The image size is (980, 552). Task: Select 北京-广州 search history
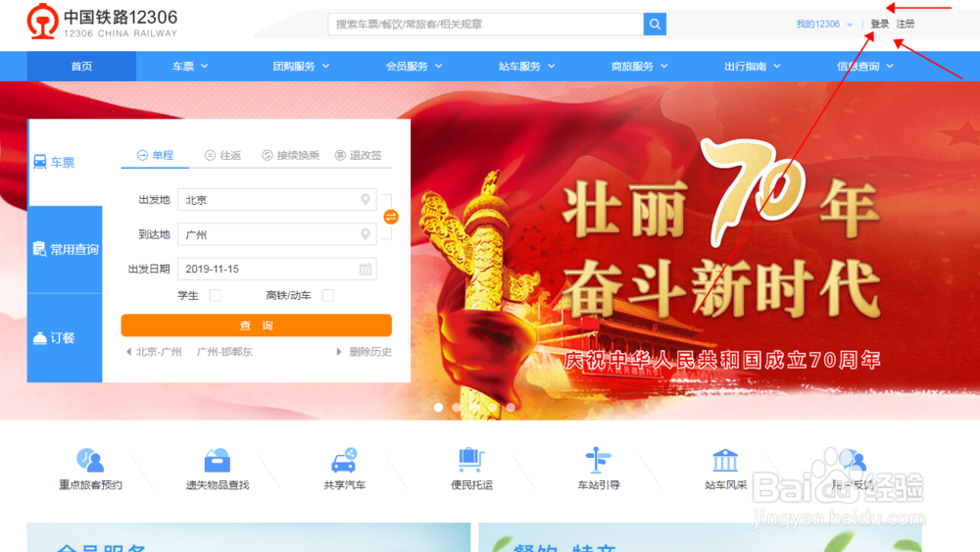point(159,352)
